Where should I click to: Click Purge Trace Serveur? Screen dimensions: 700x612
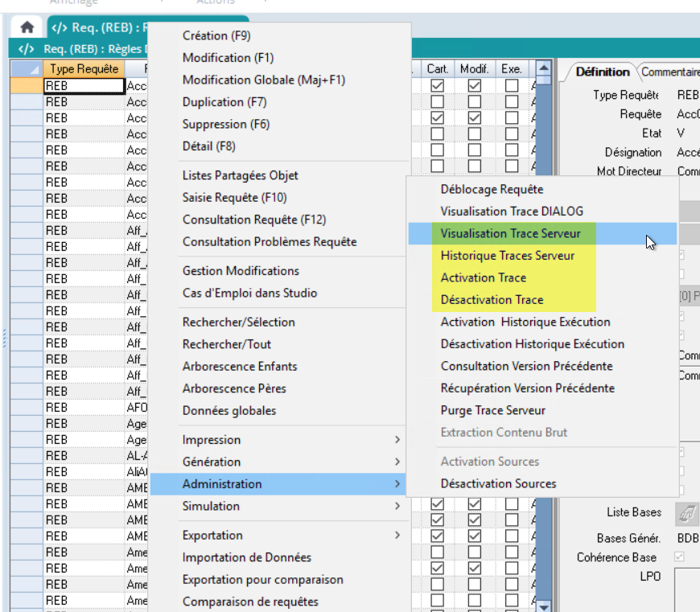click(492, 410)
